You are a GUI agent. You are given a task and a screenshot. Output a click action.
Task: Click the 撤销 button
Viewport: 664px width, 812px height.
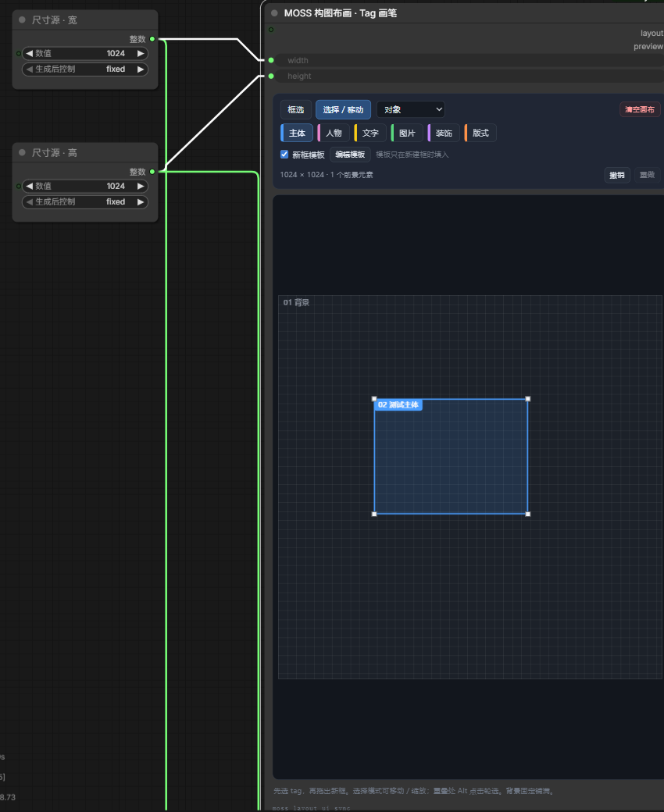tap(617, 175)
